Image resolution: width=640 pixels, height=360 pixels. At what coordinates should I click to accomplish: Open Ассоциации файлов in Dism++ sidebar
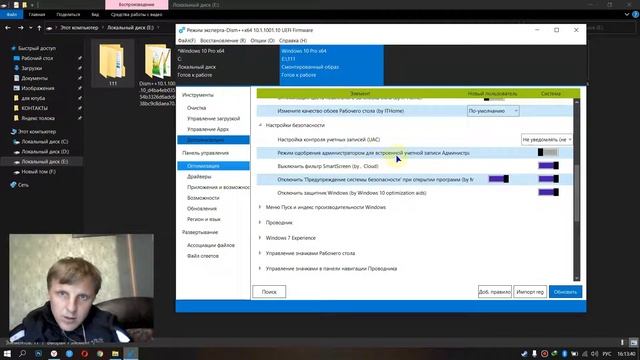211,245
